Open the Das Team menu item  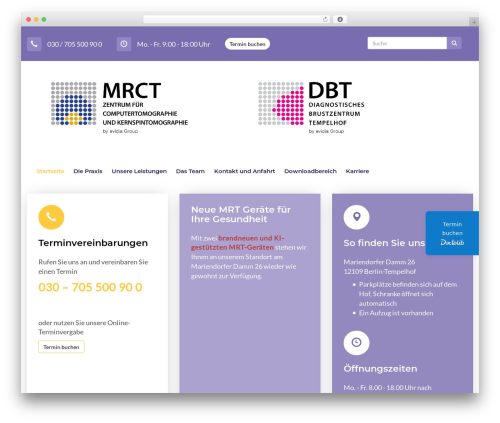tap(190, 171)
